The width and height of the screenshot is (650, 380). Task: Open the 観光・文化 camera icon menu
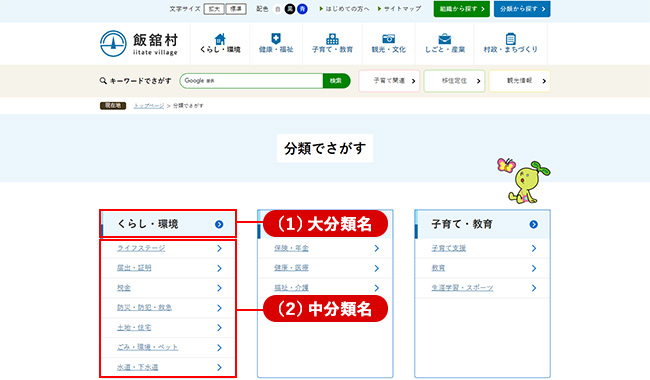388,43
